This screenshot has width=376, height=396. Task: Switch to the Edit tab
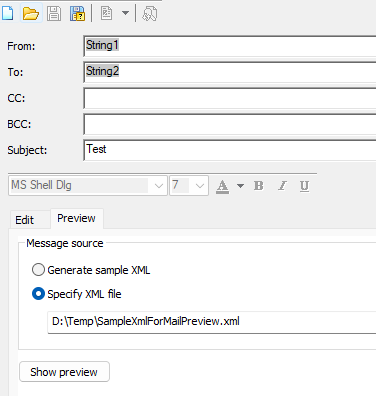pos(25,220)
